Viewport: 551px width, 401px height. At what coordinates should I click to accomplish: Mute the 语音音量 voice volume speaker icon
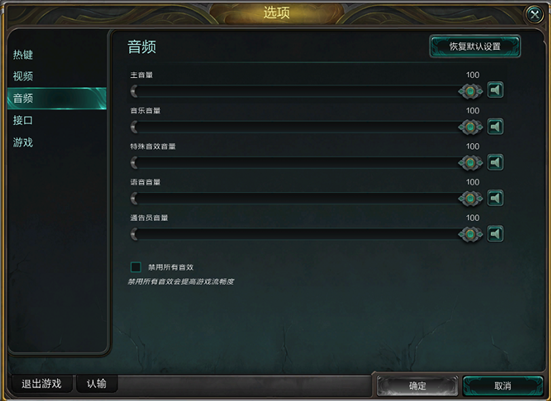tap(495, 198)
